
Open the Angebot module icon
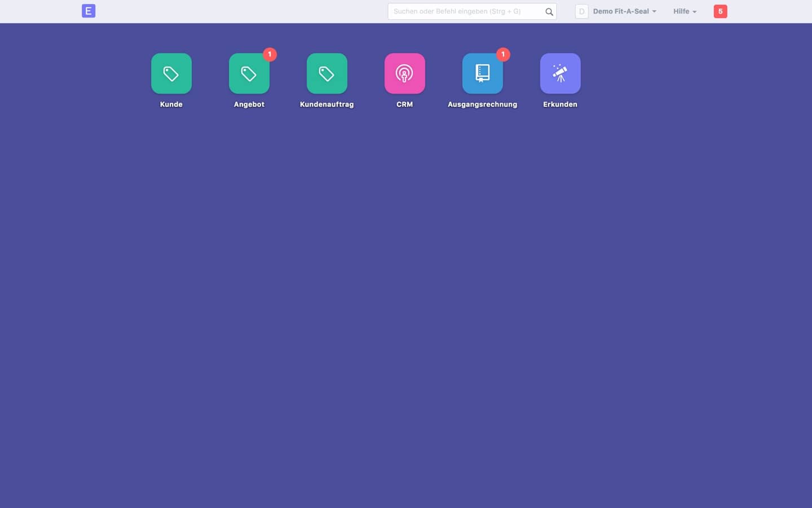click(x=249, y=73)
